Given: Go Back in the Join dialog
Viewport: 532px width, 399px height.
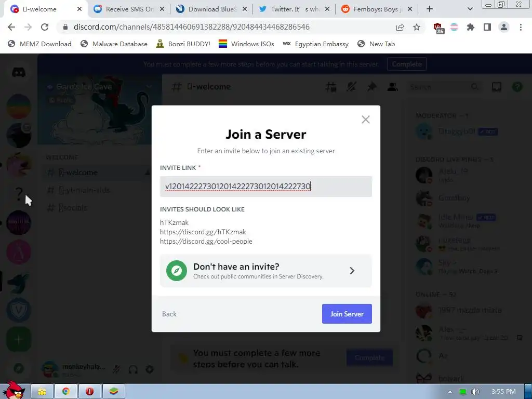Looking at the screenshot, I should [x=169, y=314].
